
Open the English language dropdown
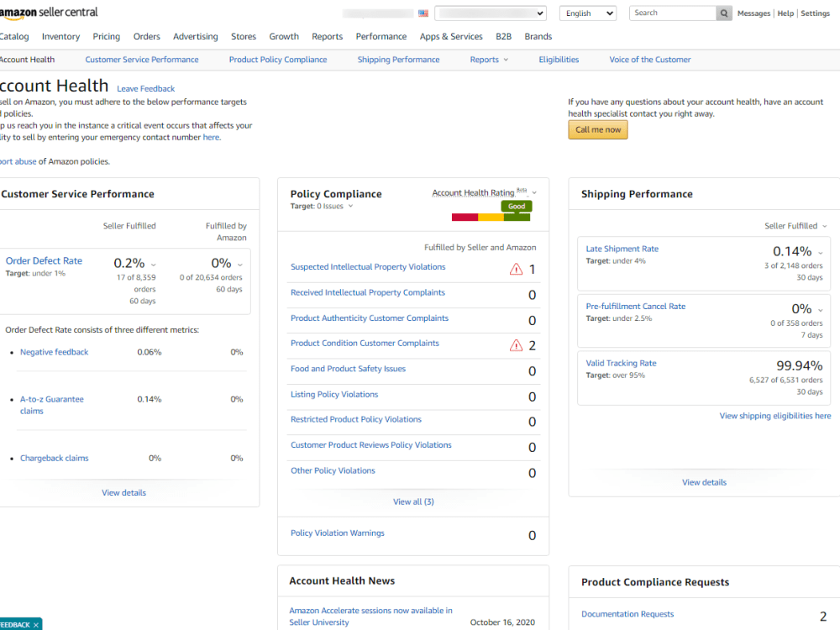point(588,13)
